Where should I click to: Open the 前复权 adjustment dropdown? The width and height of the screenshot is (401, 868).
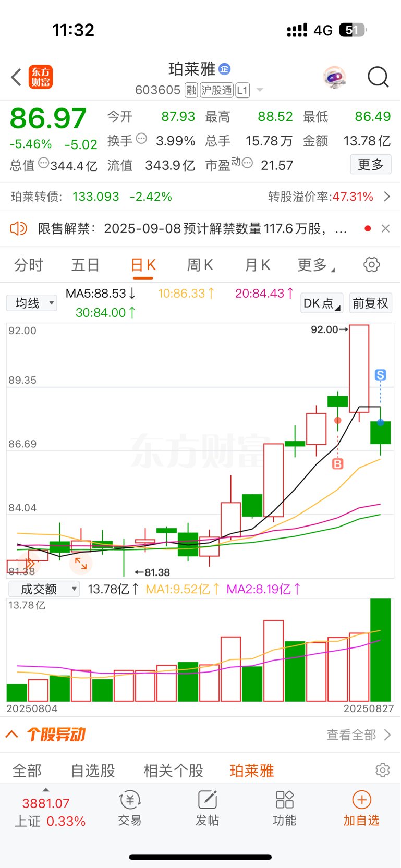pyautogui.click(x=371, y=303)
